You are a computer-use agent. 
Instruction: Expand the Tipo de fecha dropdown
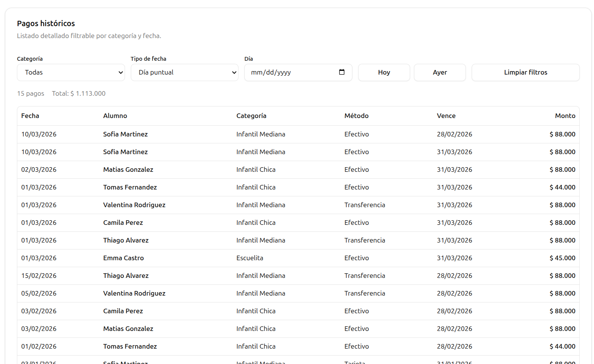pyautogui.click(x=184, y=72)
